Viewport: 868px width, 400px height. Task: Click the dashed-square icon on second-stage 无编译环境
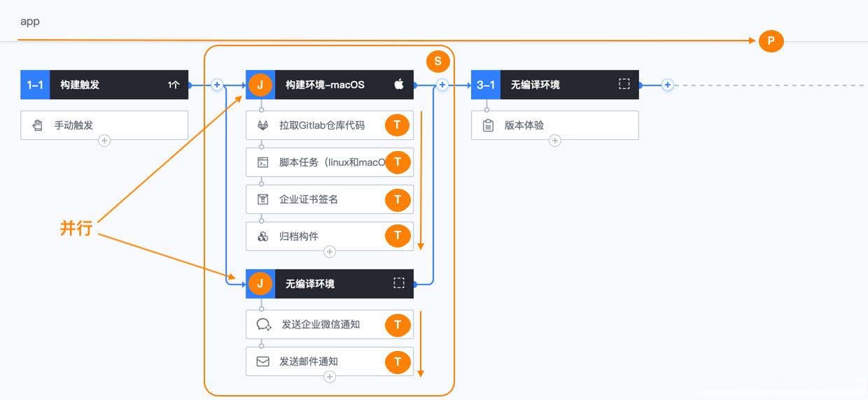tap(399, 283)
